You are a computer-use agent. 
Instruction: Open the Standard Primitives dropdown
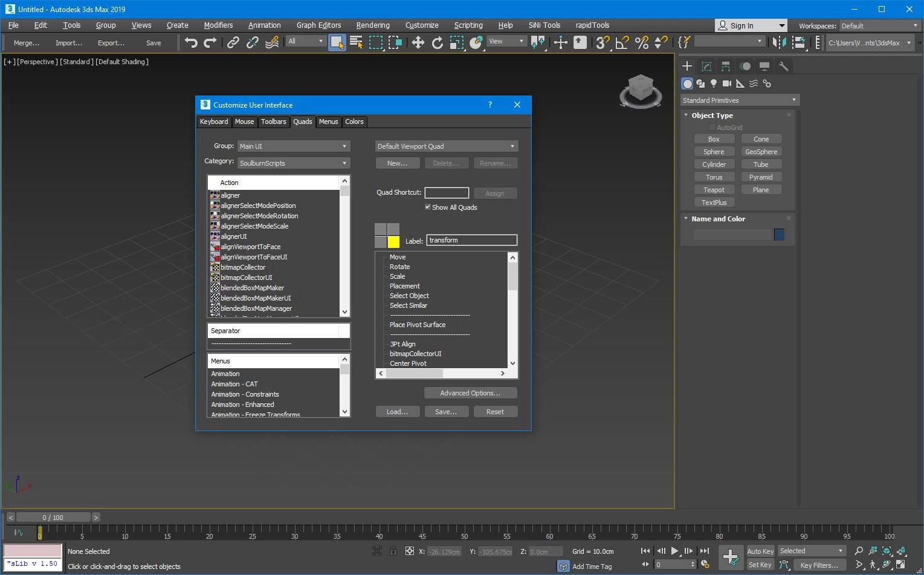click(740, 100)
